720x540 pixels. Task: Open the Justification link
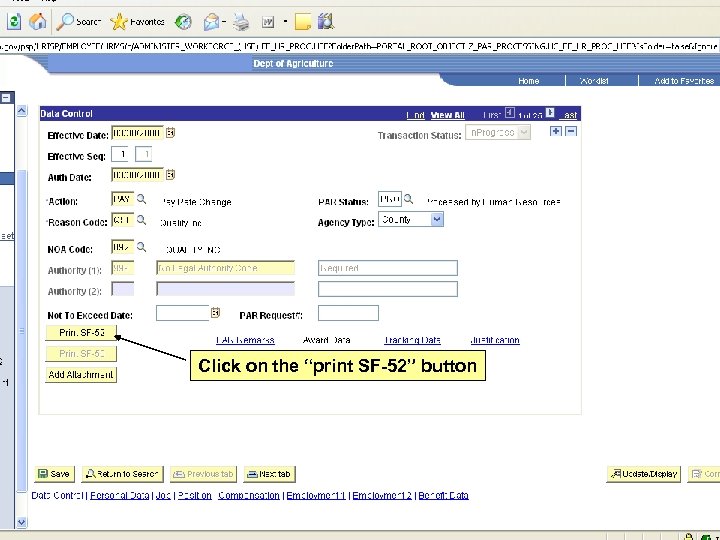pyautogui.click(x=495, y=340)
